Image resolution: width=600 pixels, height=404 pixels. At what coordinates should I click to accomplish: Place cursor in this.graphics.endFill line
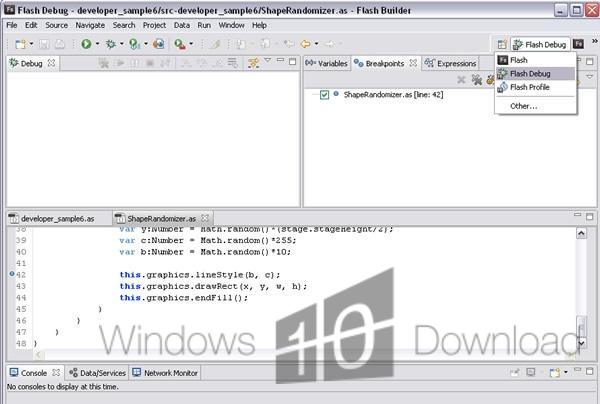pos(184,298)
